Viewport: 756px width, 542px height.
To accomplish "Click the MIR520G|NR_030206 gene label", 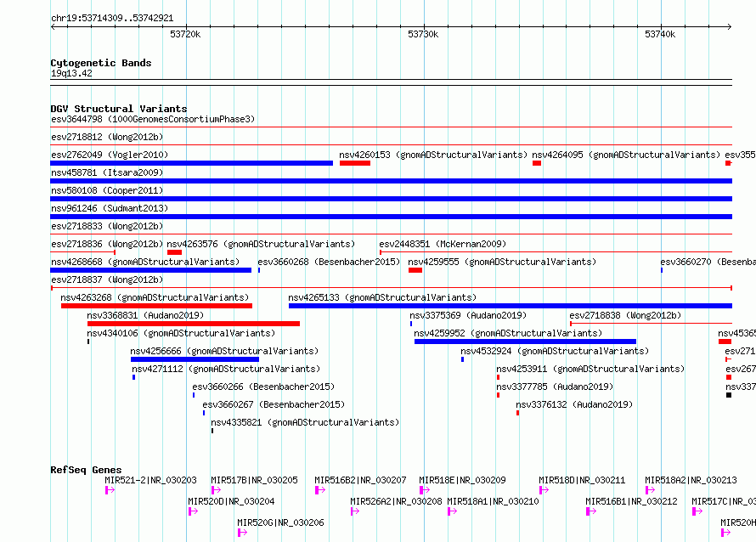I will click(x=280, y=522).
